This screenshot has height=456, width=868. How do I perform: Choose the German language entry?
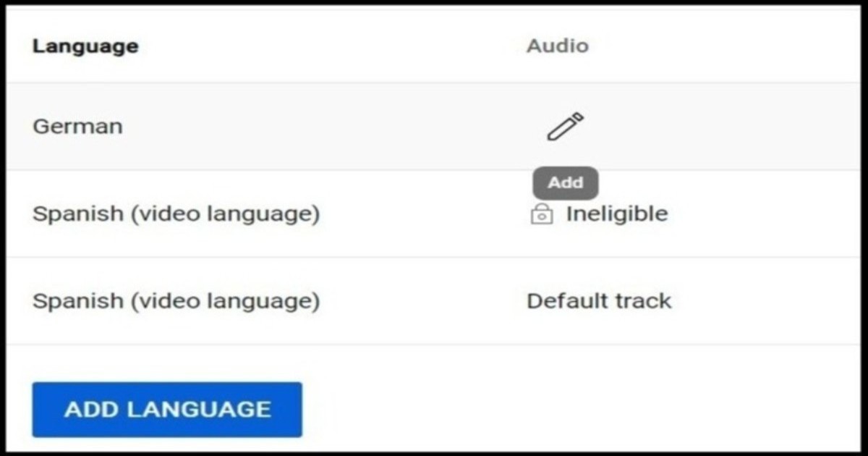point(77,125)
